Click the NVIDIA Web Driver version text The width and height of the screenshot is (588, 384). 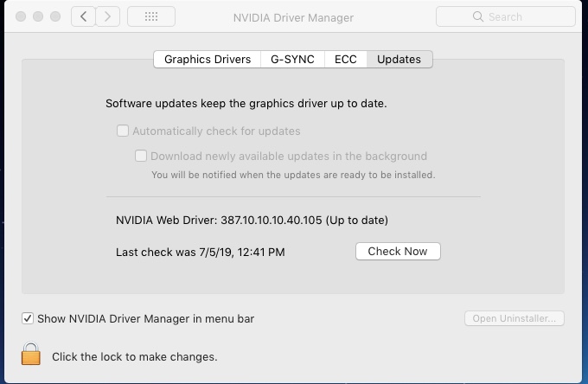click(x=252, y=221)
